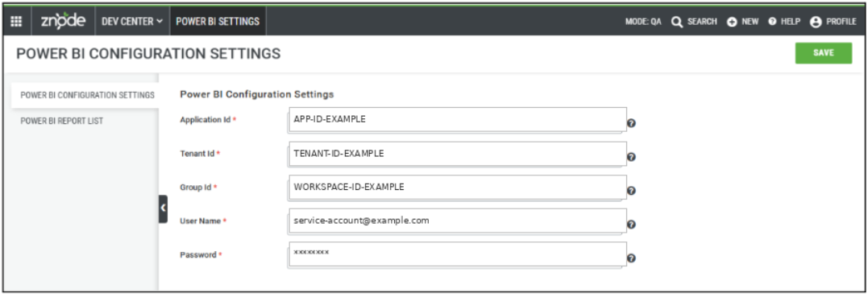
Task: Open Power BI Report List menu item
Action: coord(61,121)
